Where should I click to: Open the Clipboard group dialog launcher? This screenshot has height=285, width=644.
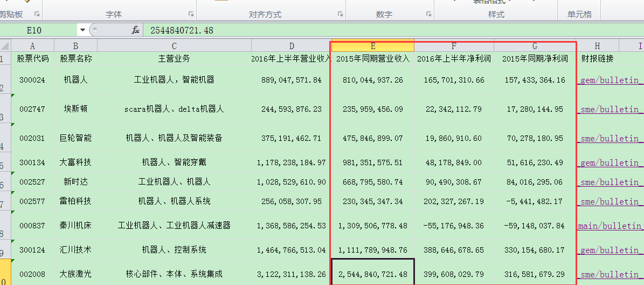coord(37,14)
